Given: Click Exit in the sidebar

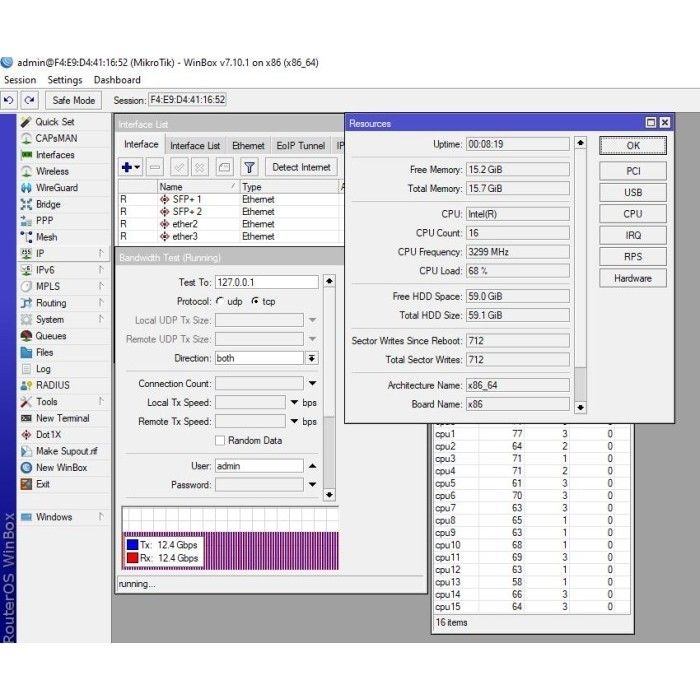Looking at the screenshot, I should tap(42, 484).
